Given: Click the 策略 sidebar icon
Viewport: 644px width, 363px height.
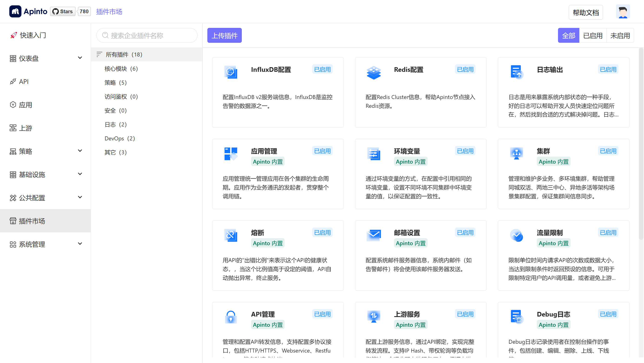Looking at the screenshot, I should pyautogui.click(x=13, y=151).
